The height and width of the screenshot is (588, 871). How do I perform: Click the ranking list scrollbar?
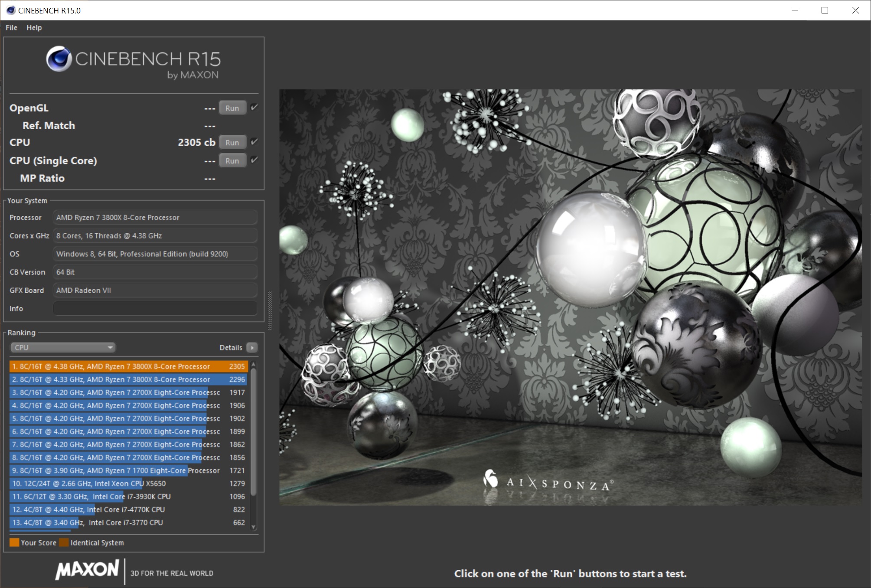pyautogui.click(x=254, y=431)
